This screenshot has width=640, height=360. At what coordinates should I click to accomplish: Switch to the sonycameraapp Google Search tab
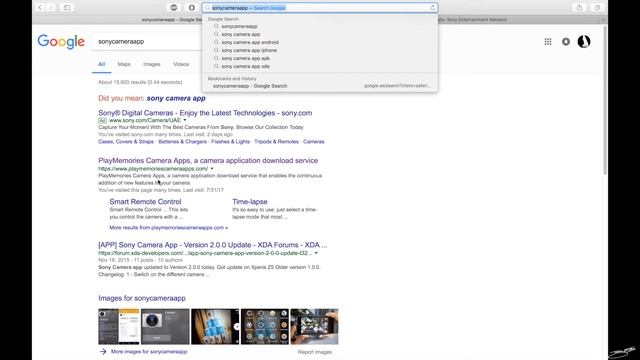[171, 20]
